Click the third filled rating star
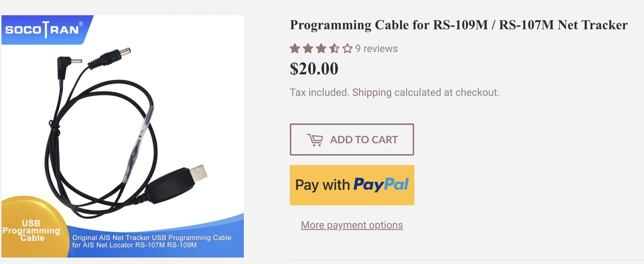This screenshot has width=644, height=264. (321, 48)
